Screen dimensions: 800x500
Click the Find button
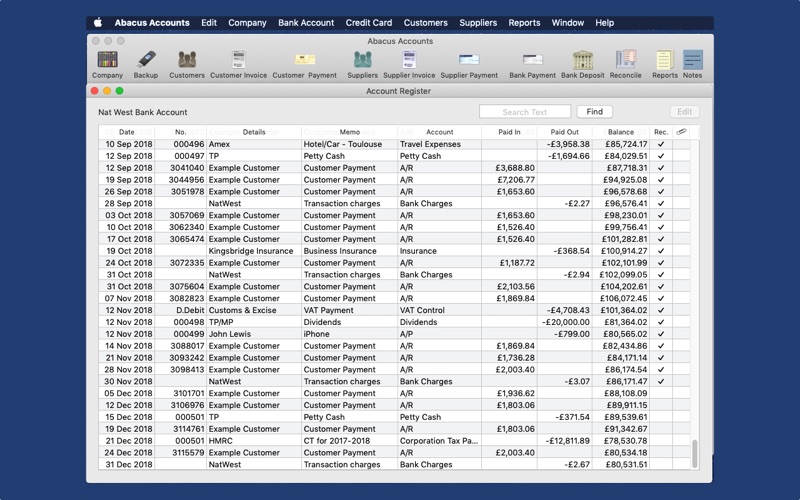(594, 112)
